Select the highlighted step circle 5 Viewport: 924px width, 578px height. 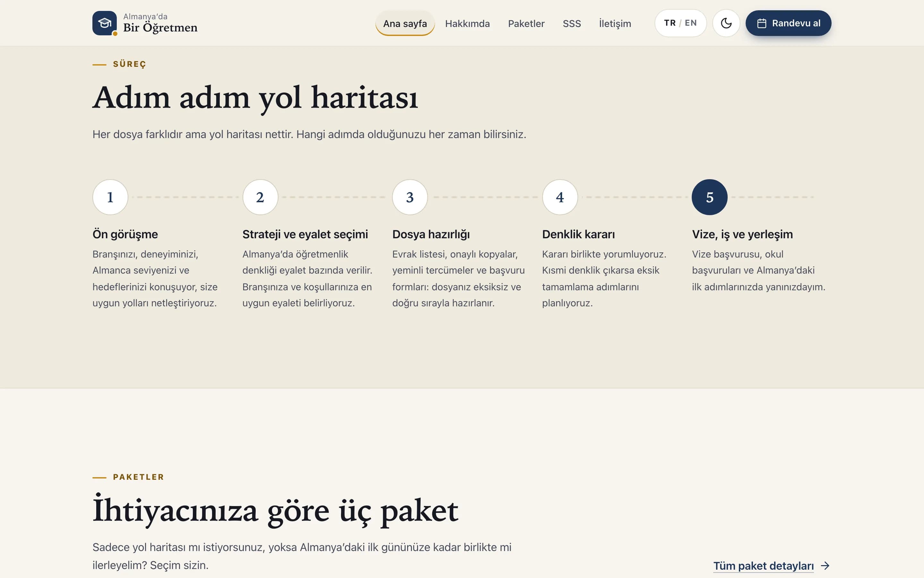pos(709,197)
